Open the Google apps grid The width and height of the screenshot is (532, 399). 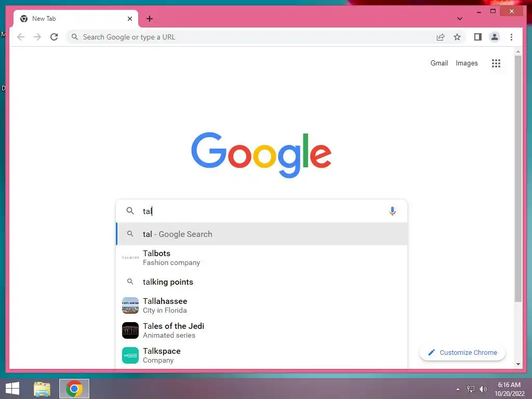pos(496,63)
